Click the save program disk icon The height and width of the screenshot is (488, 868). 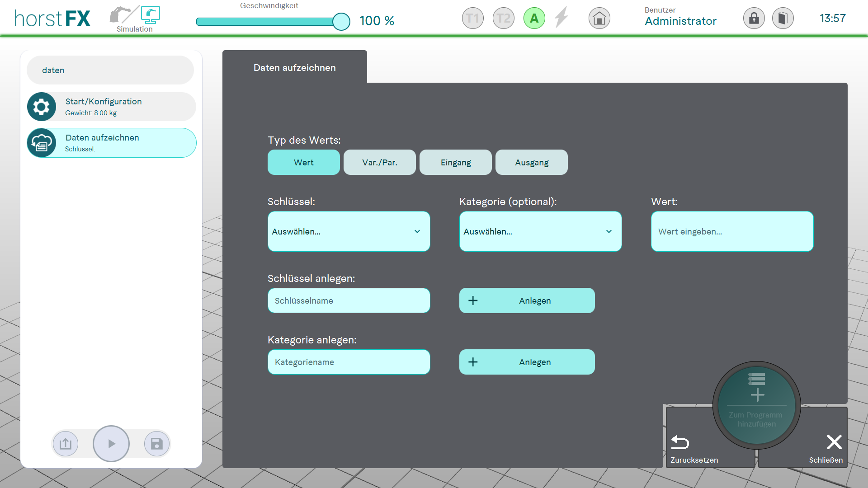pyautogui.click(x=156, y=444)
